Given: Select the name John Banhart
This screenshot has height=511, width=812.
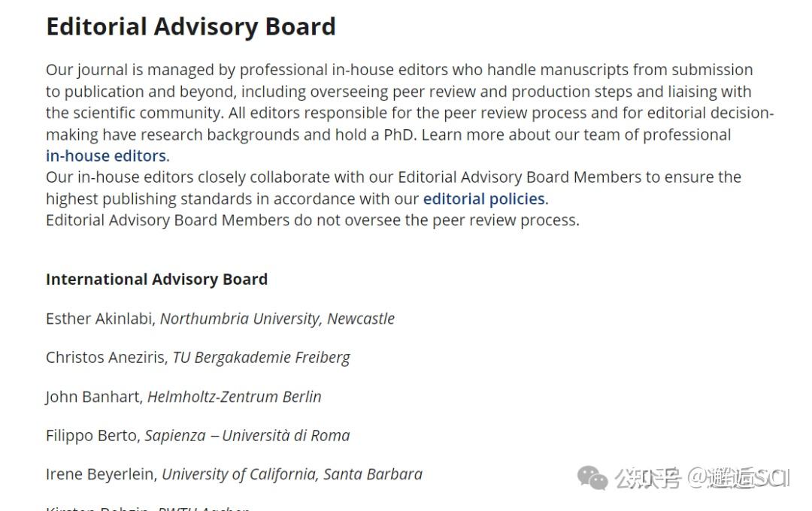Looking at the screenshot, I should 93,397.
